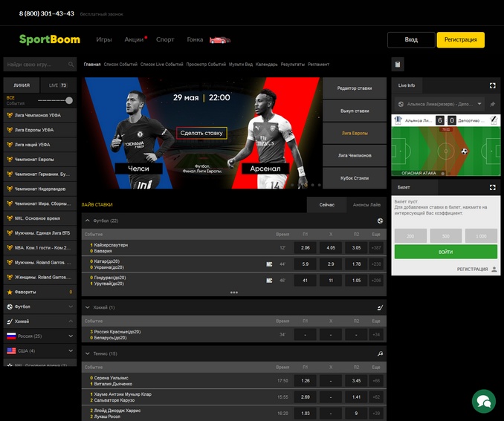
Task: Select Лига Чемпионов banner button
Action: (355, 155)
